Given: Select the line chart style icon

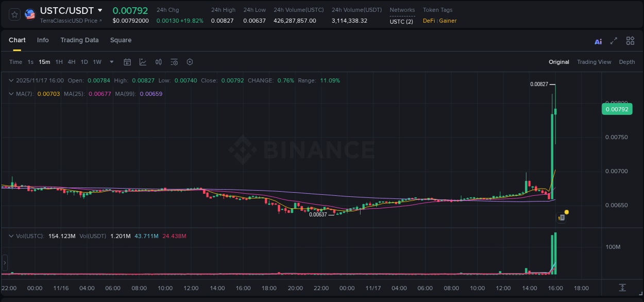Looking at the screenshot, I should tap(142, 62).
